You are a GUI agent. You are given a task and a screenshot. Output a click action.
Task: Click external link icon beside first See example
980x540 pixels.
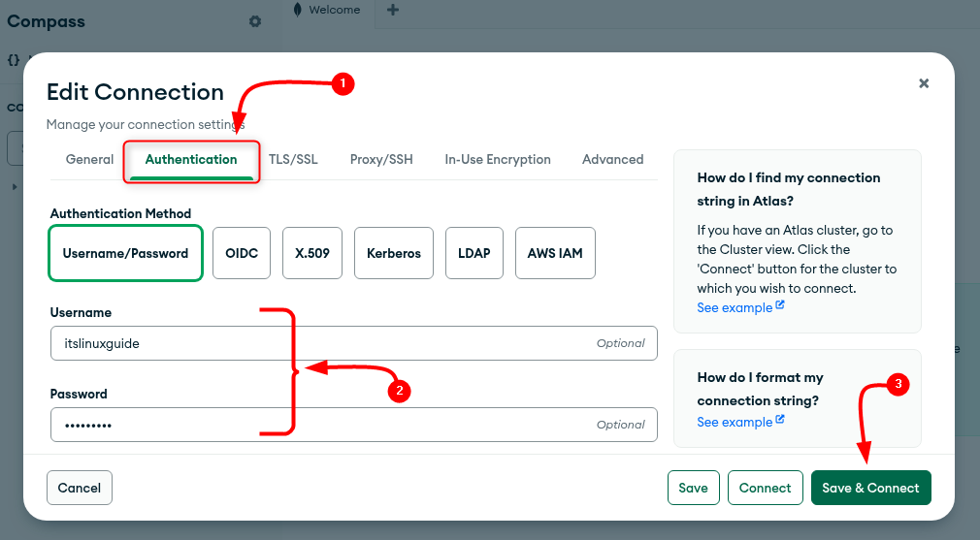780,306
